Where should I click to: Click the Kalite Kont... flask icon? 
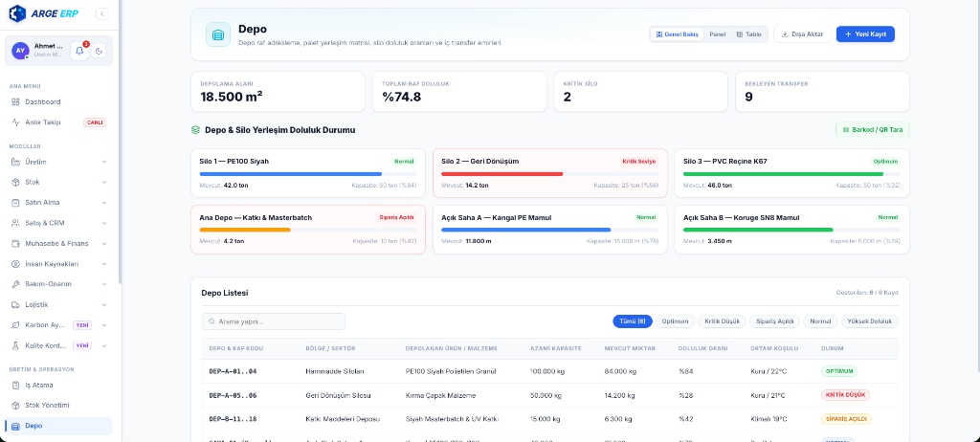click(15, 345)
